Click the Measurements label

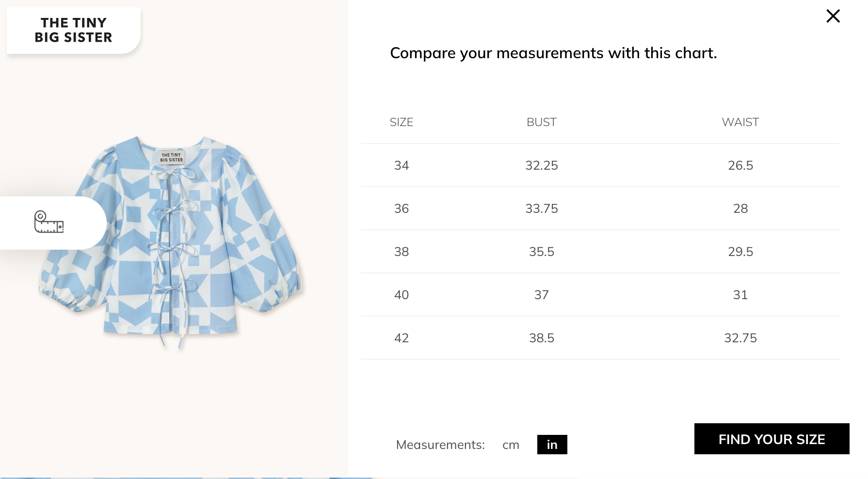(440, 445)
